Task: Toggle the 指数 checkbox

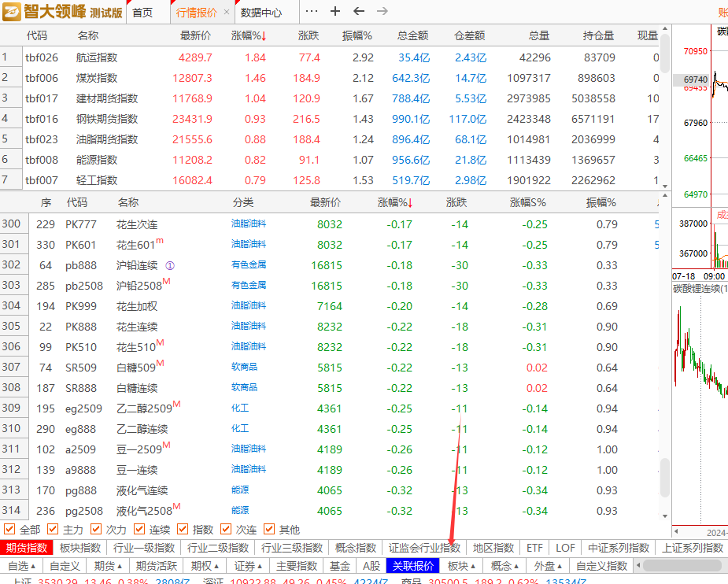Action: click(x=183, y=529)
